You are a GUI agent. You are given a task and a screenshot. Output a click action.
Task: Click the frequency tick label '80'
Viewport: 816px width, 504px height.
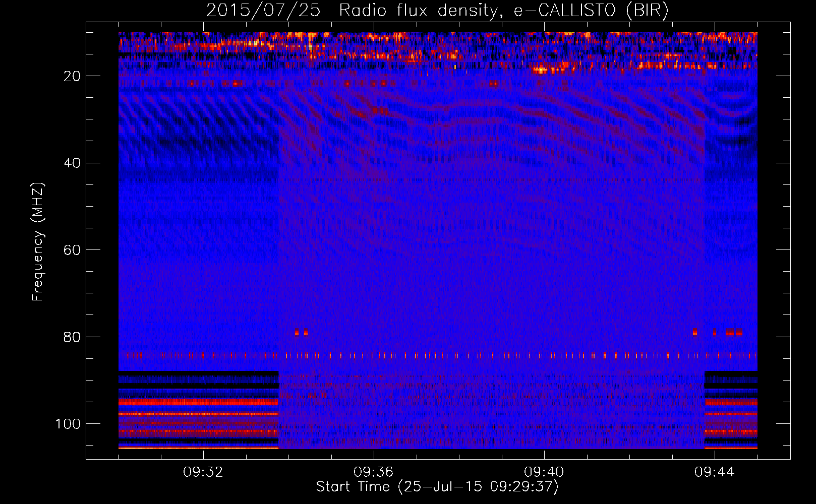pos(73,337)
